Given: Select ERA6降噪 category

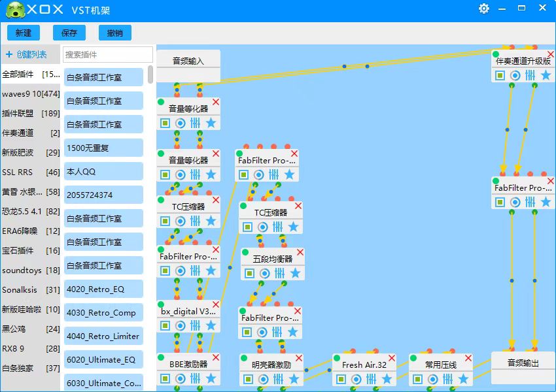Looking at the screenshot, I should 31,231.
